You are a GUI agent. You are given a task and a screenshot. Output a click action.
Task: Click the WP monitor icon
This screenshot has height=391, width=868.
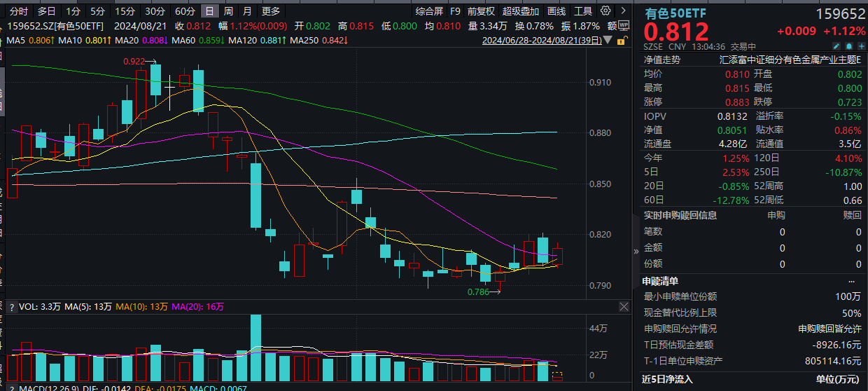pos(624,25)
